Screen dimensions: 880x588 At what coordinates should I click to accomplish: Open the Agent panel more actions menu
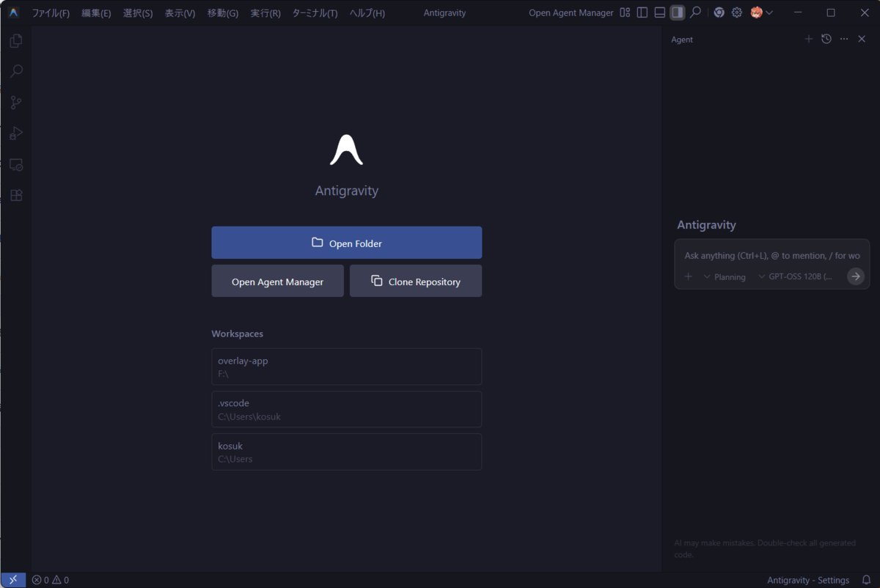[x=844, y=39]
